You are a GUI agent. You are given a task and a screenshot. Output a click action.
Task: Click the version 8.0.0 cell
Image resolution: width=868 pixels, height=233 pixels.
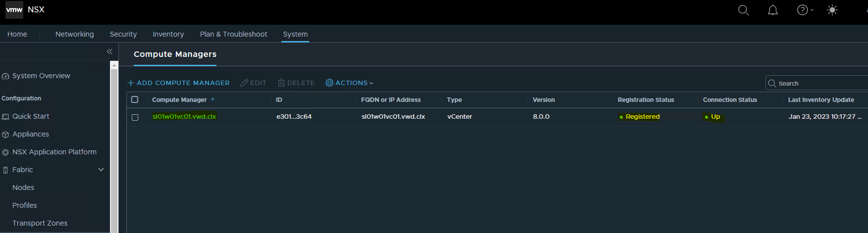[x=542, y=117]
